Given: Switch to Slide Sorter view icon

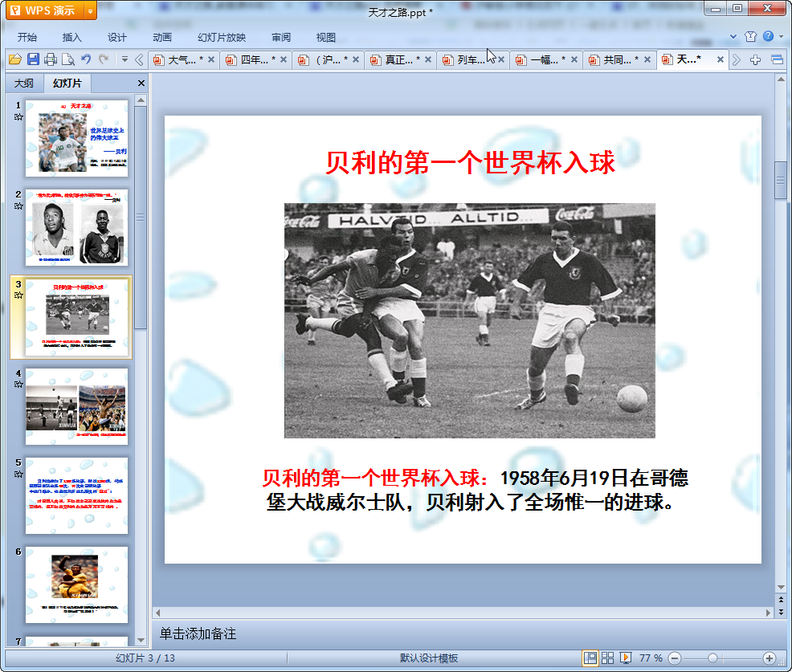Looking at the screenshot, I should pyautogui.click(x=607, y=658).
